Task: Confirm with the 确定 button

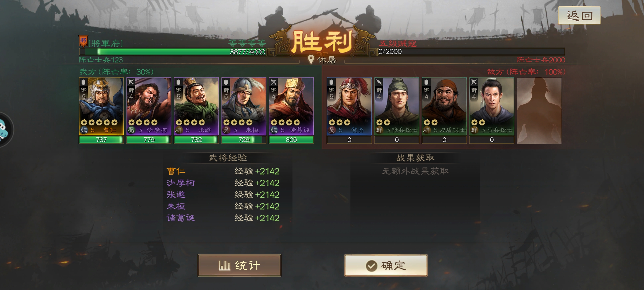Action: pos(386,266)
